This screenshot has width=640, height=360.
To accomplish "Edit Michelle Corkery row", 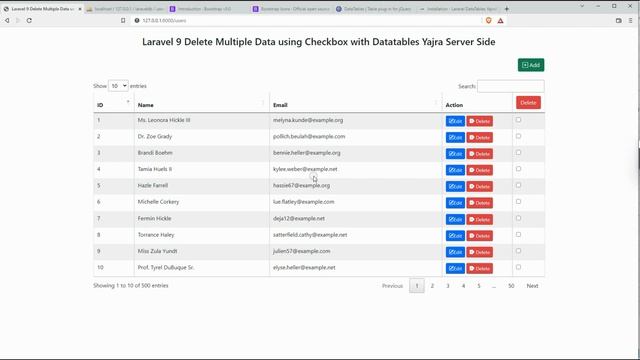I will click(455, 203).
